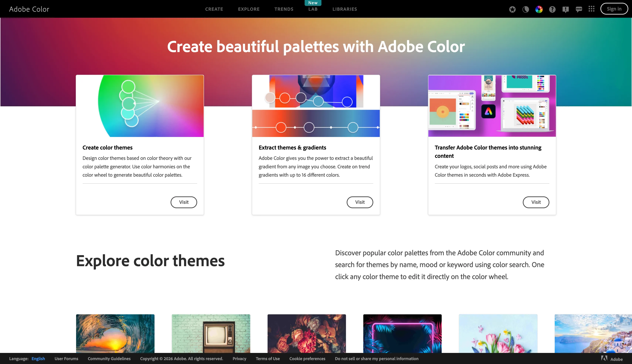
Task: Visit the Create color themes card
Action: pos(184,202)
